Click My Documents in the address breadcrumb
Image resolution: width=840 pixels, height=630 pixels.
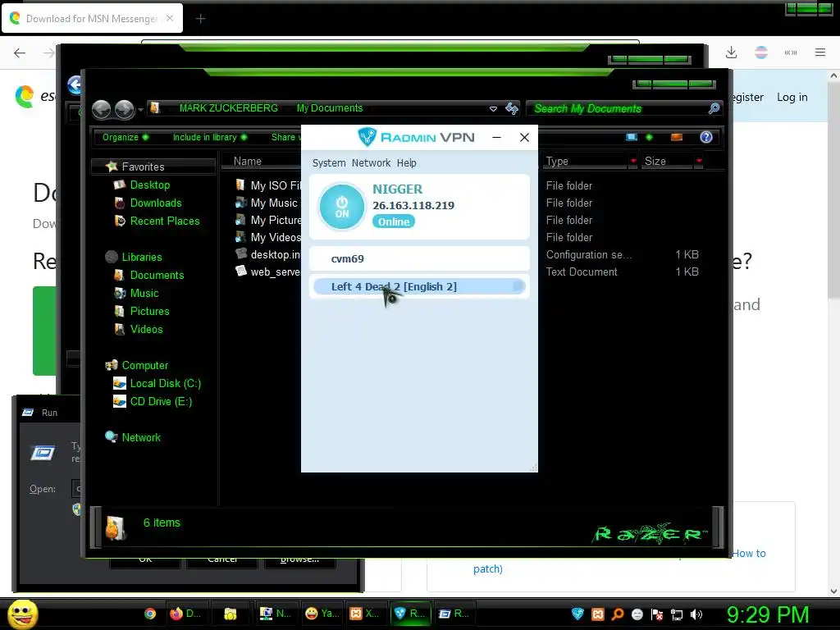coord(330,108)
